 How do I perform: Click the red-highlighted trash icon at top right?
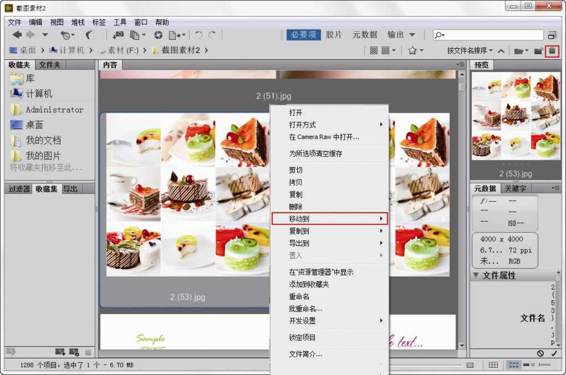(x=552, y=51)
